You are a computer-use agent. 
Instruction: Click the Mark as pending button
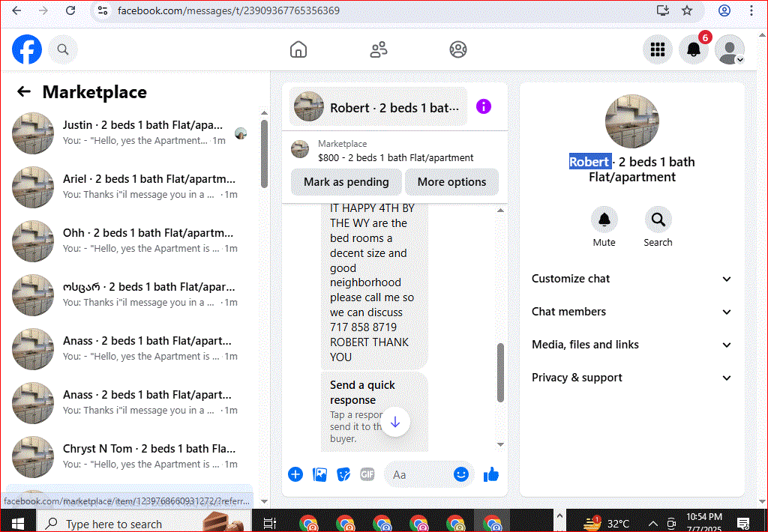coord(346,182)
